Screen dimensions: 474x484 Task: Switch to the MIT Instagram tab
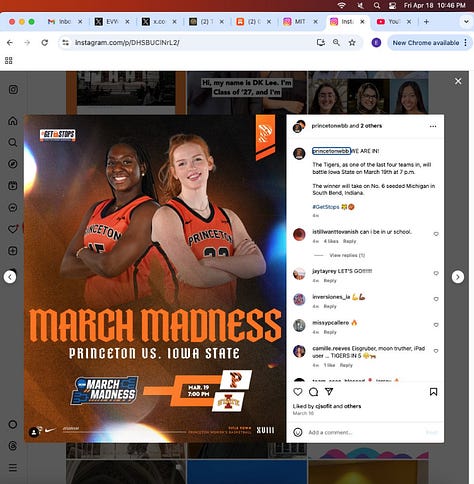299,22
